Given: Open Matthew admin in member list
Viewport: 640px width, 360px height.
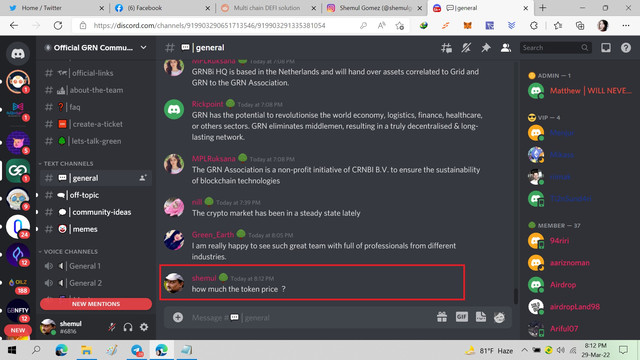Looking at the screenshot, I should coord(580,91).
